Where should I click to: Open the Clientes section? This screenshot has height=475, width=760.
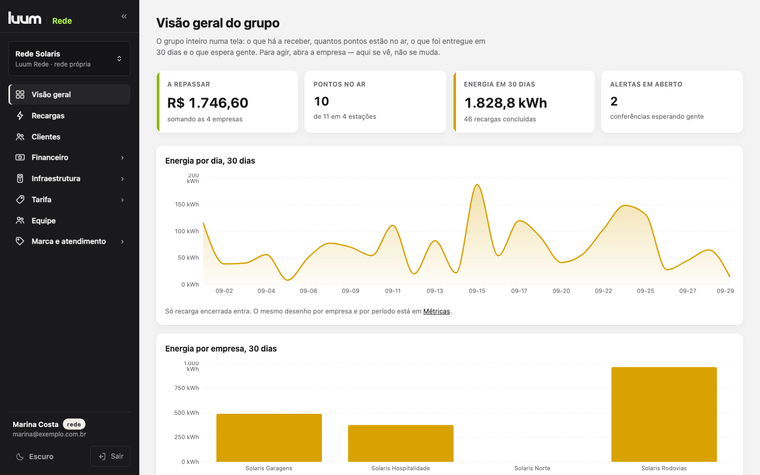pyautogui.click(x=69, y=137)
